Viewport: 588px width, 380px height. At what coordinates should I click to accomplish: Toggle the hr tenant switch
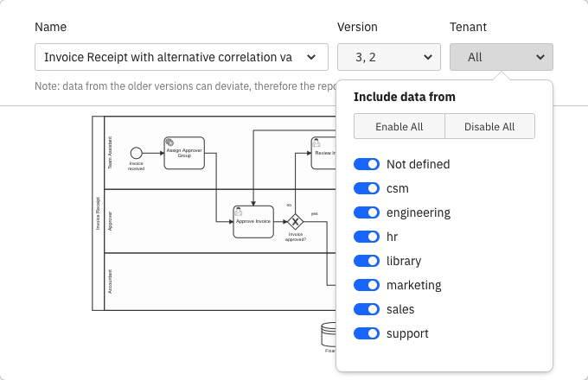[367, 237]
